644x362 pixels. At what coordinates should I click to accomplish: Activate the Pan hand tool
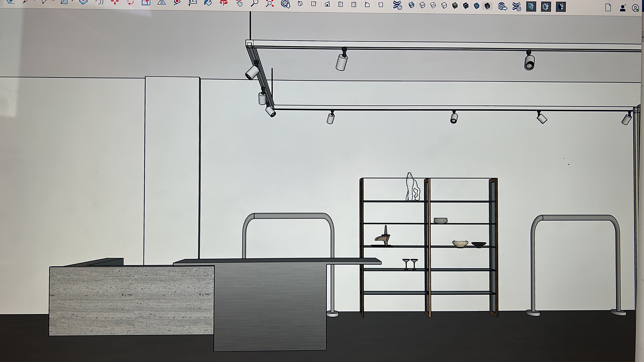point(239,3)
